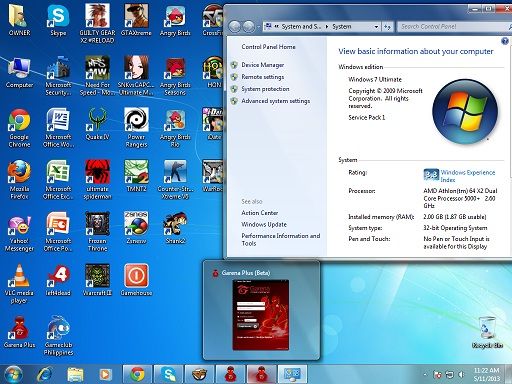
Task: Select the Warcraft III shortcut
Action: pos(97,280)
